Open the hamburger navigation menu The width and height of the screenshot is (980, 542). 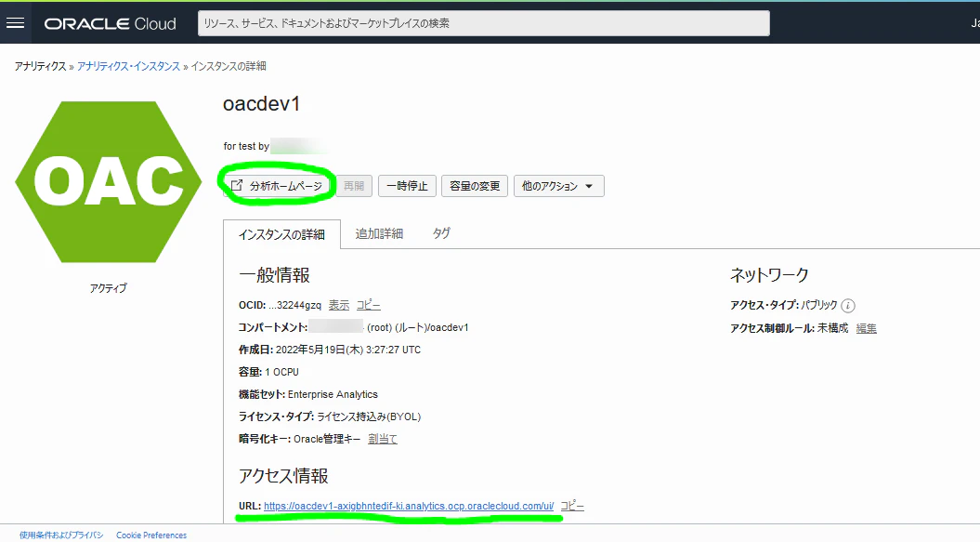tap(15, 23)
